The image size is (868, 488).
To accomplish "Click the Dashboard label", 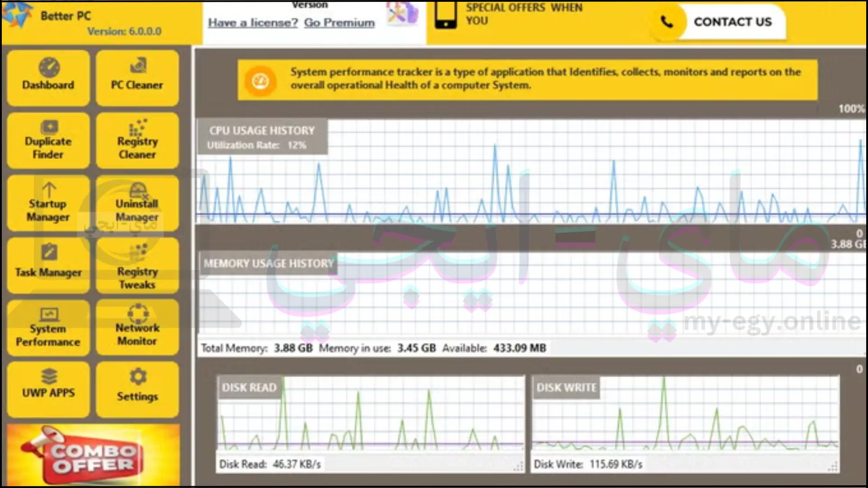I will (x=48, y=85).
